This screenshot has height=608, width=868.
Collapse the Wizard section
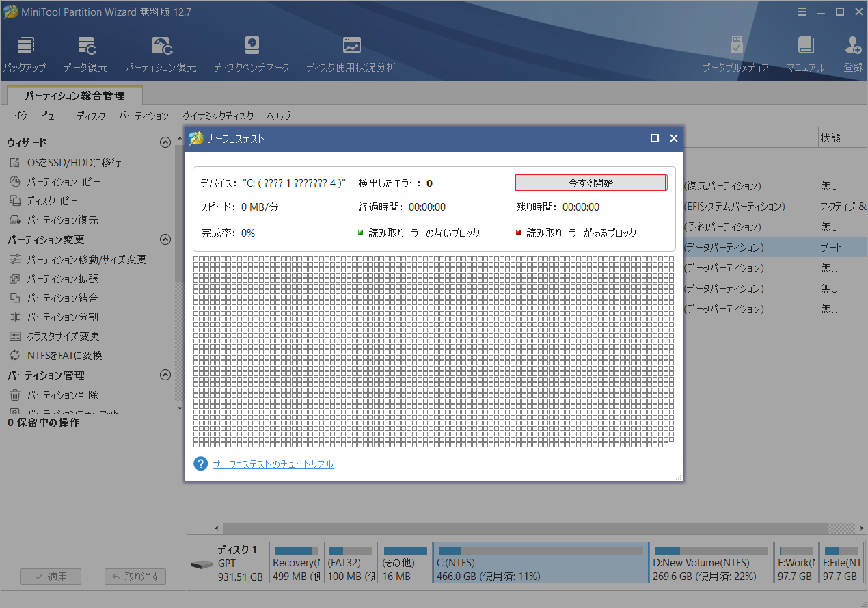[x=165, y=142]
